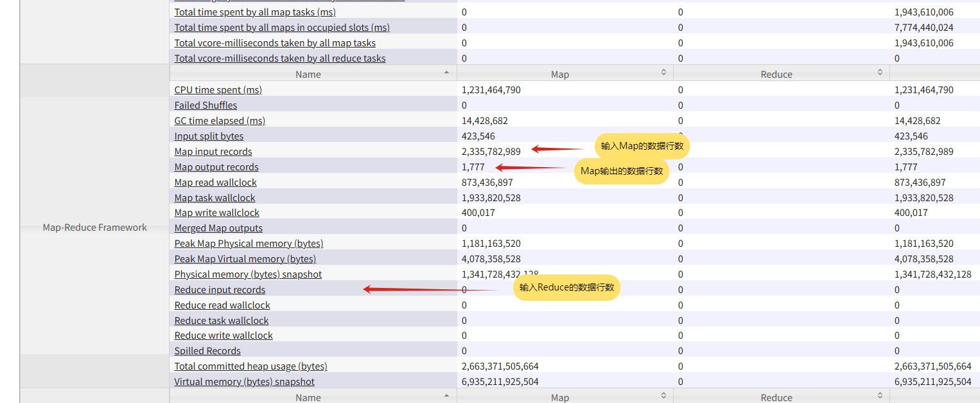
Task: Click Name sort arrow below Virtual memory snapshot row
Action: (446, 397)
